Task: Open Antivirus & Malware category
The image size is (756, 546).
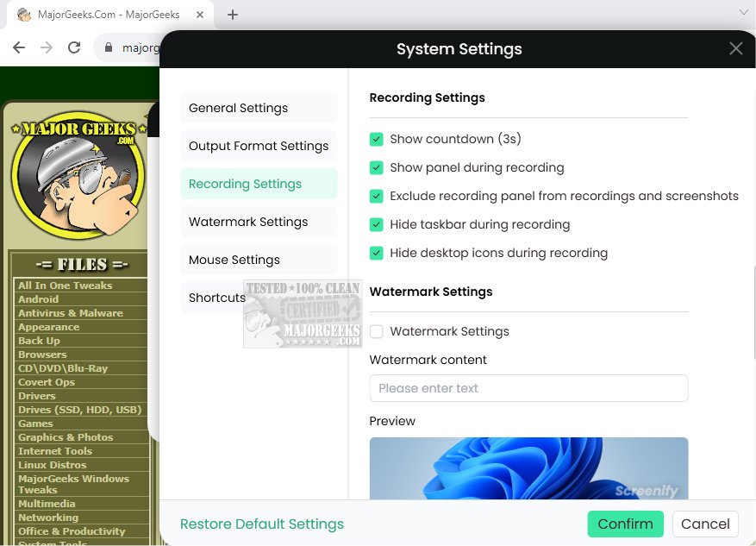Action: click(71, 313)
